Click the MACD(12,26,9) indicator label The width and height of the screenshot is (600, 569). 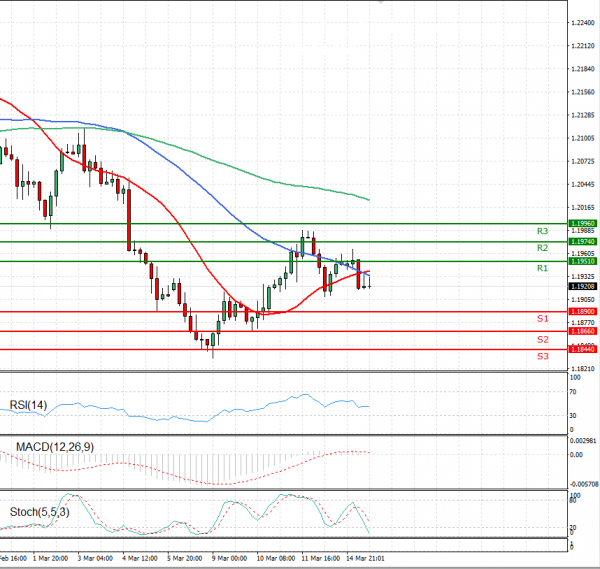pyautogui.click(x=55, y=447)
